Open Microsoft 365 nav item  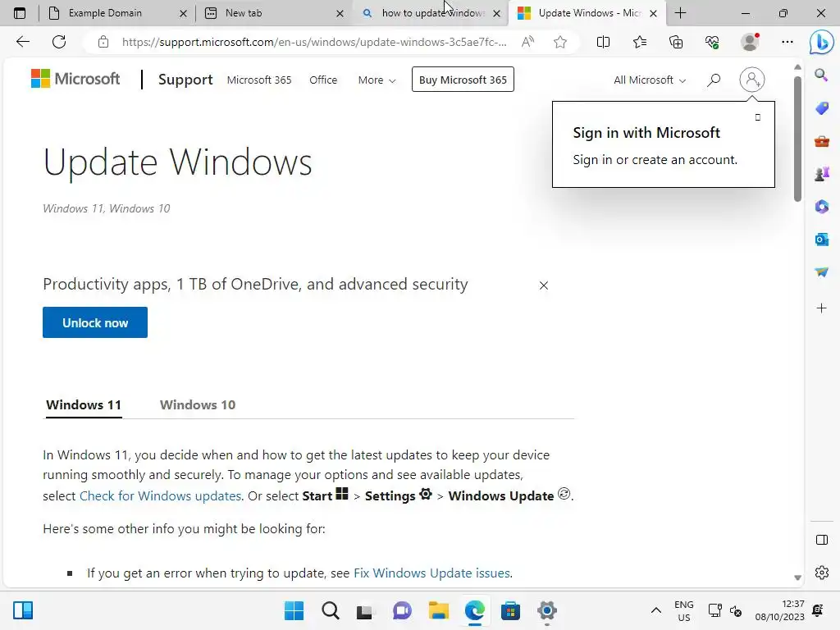(259, 80)
